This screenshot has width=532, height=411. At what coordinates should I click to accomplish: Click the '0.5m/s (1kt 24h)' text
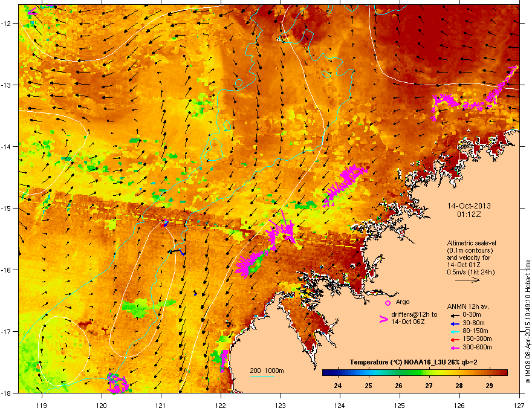(470, 273)
